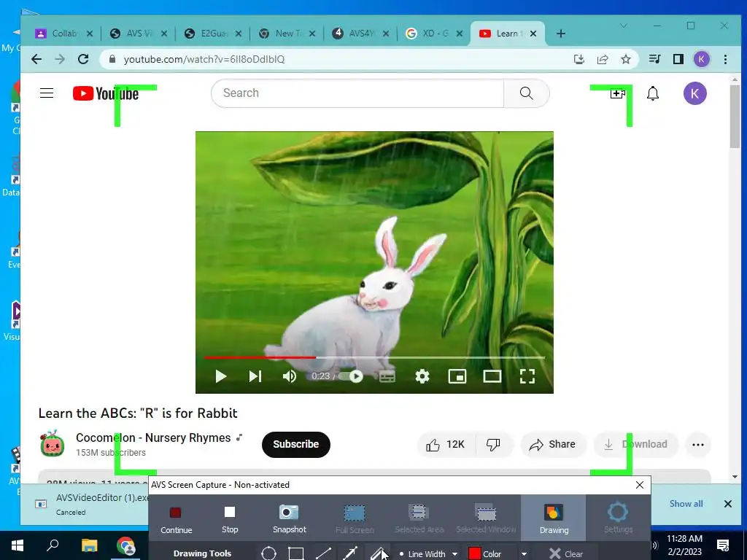Open Chrome three-dot menu
747x560 pixels.
pyautogui.click(x=725, y=59)
